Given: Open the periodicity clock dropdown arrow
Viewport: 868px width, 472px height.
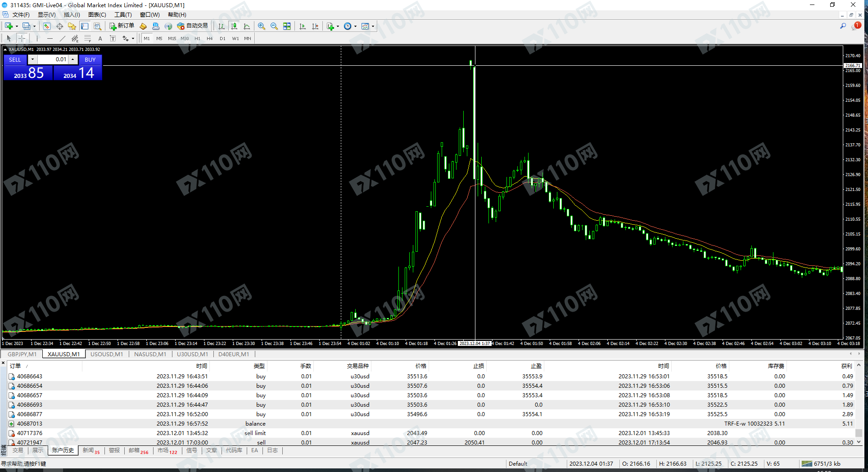Looking at the screenshot, I should [355, 26].
